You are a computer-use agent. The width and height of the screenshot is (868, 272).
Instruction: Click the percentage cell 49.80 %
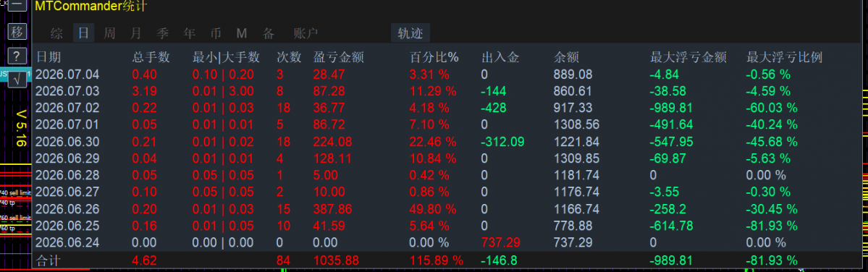(x=434, y=209)
